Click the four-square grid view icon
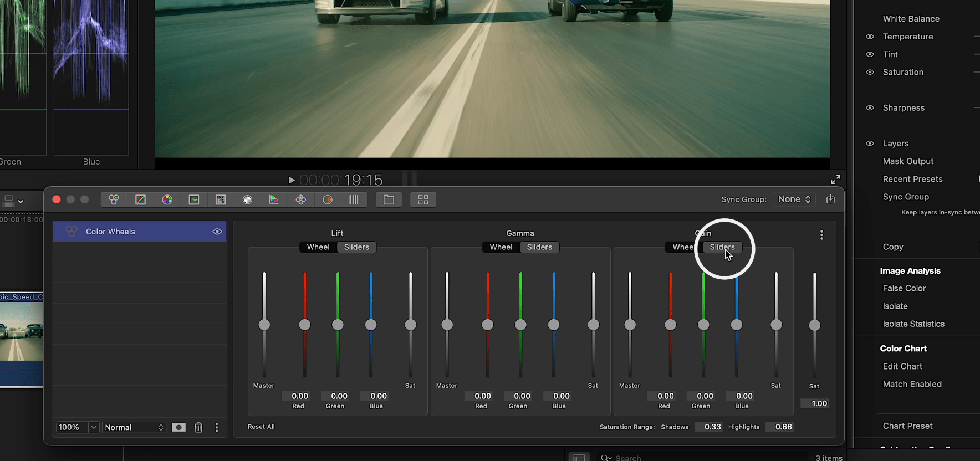 pos(423,199)
